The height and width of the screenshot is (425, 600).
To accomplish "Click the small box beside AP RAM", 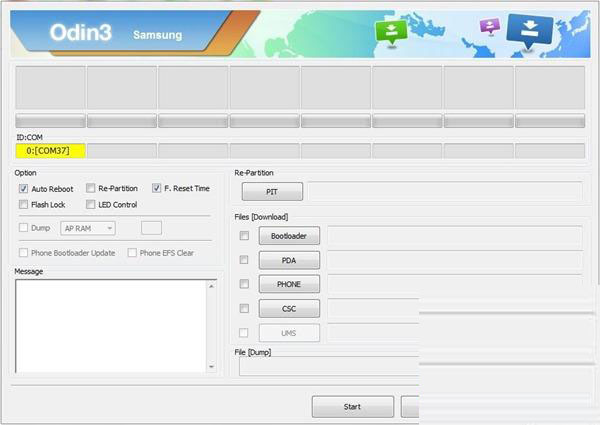I will point(151,228).
